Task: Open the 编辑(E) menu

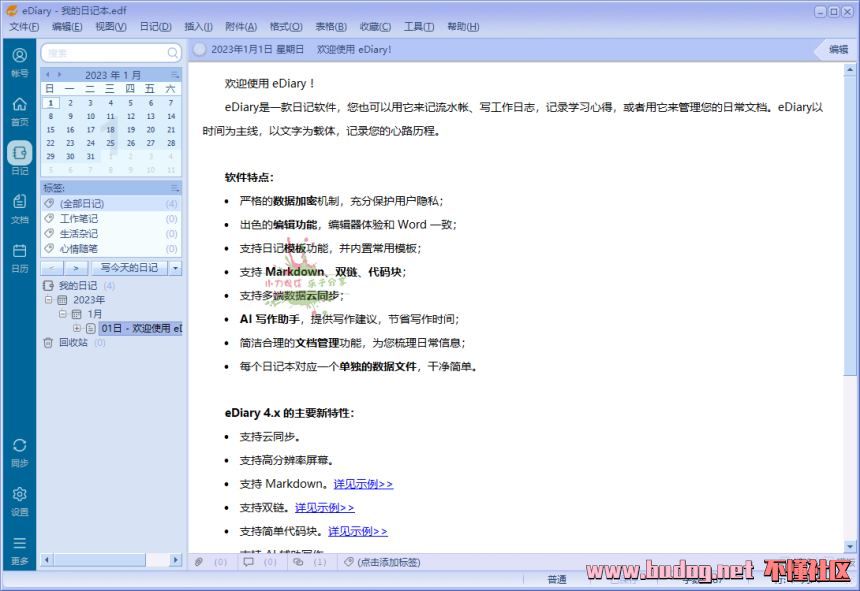Action: (67, 27)
